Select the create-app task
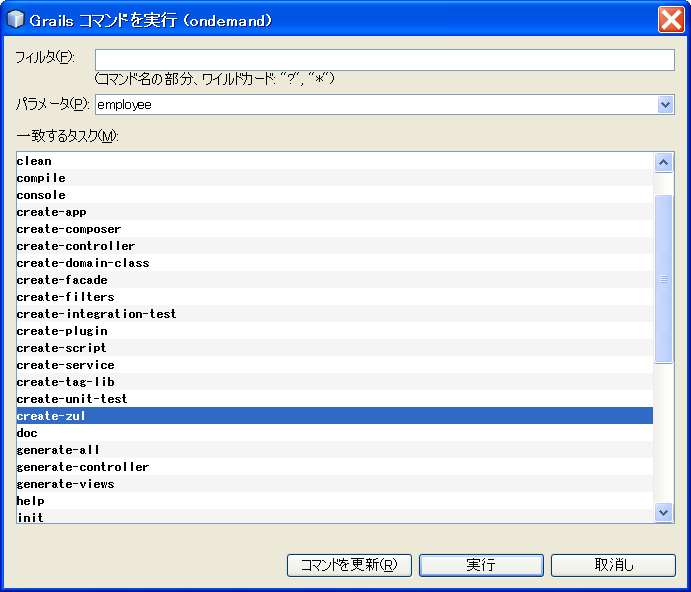 [334, 212]
